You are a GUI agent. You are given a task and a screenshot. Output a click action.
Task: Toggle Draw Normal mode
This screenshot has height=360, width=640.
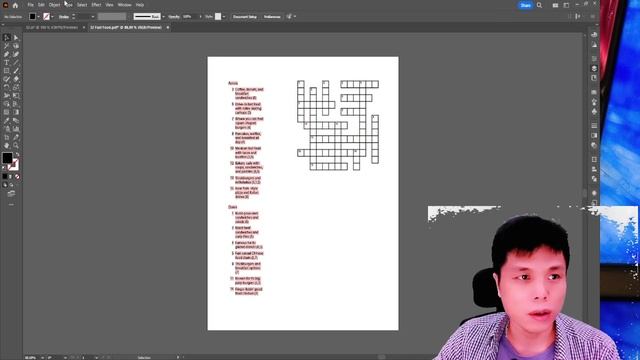(x=5, y=185)
